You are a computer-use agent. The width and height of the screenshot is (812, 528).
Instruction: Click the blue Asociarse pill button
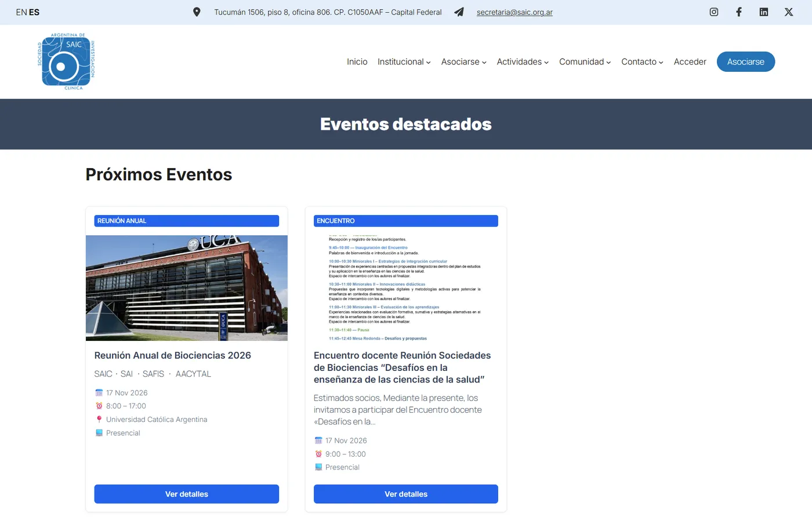[746, 62]
